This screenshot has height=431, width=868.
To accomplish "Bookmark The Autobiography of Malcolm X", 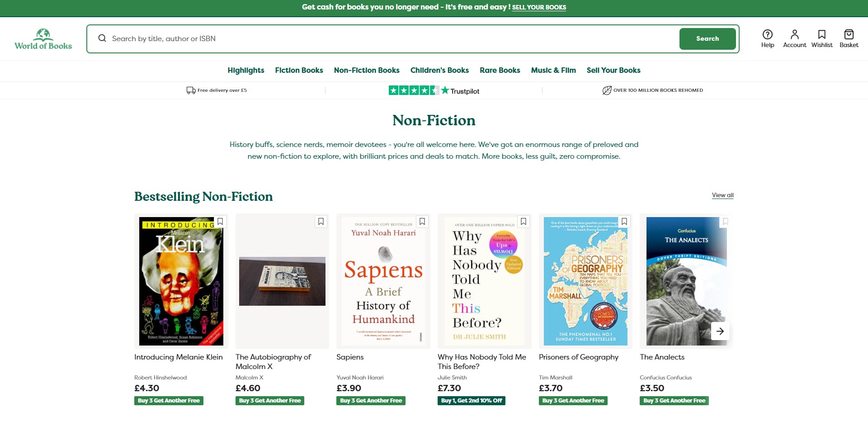I will click(321, 222).
